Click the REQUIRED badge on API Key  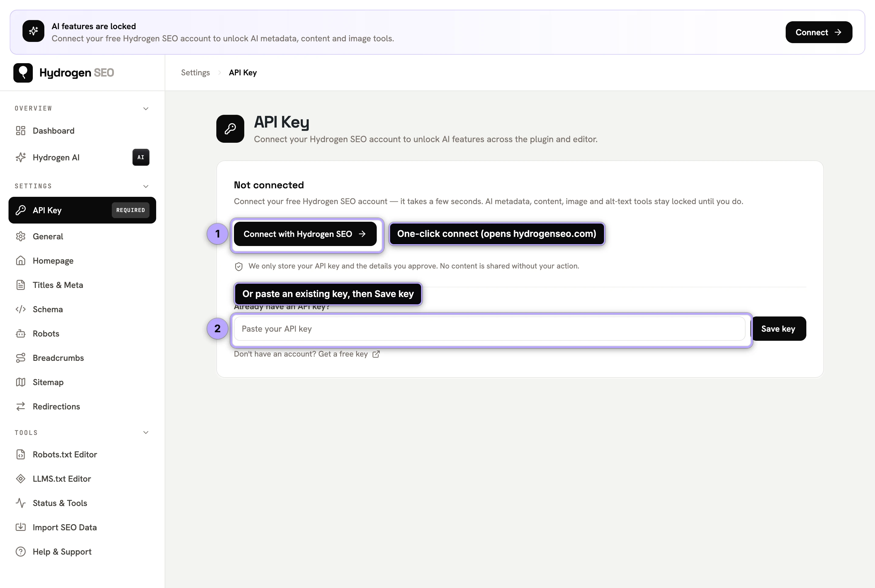tap(131, 210)
